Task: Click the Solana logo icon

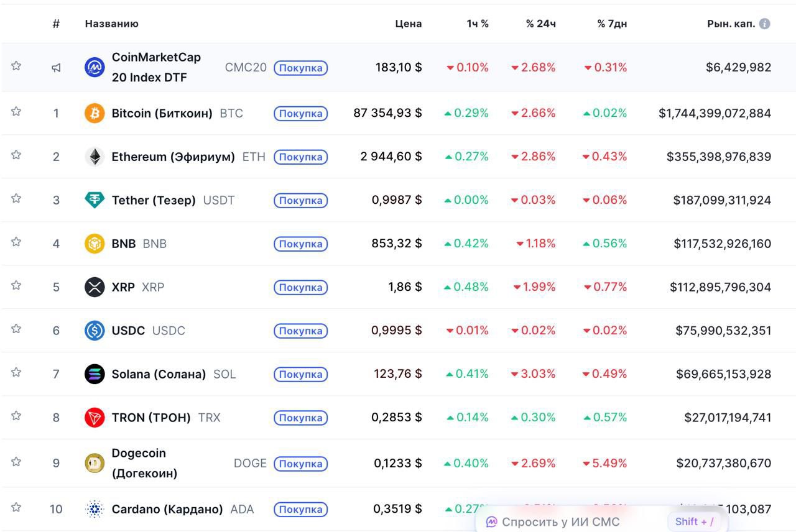Action: point(95,374)
